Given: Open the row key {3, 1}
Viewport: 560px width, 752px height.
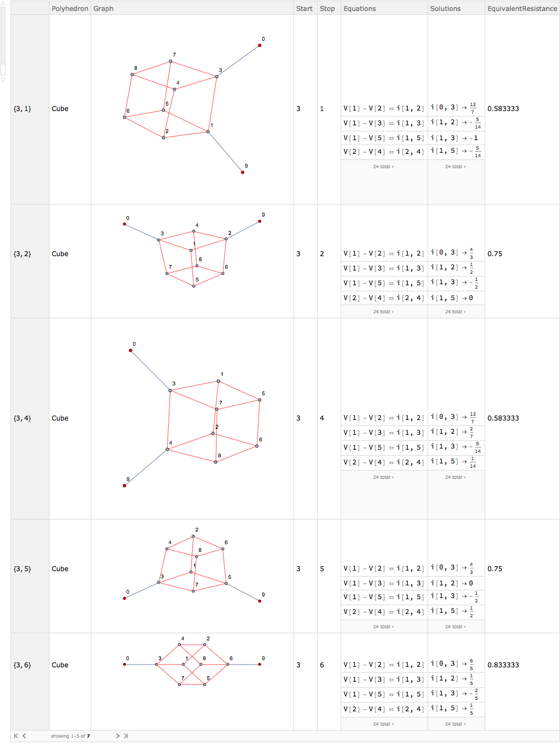Looking at the screenshot, I should click(x=23, y=109).
